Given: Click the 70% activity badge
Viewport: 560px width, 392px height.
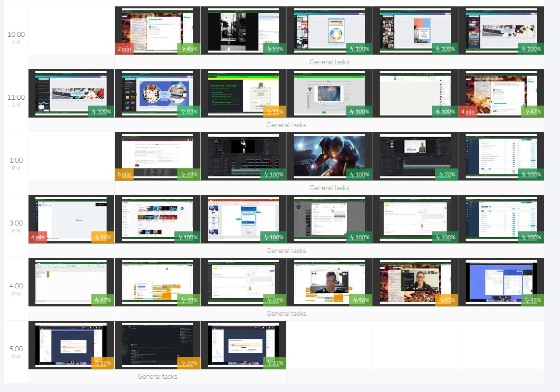Looking at the screenshot, I should 447,174.
